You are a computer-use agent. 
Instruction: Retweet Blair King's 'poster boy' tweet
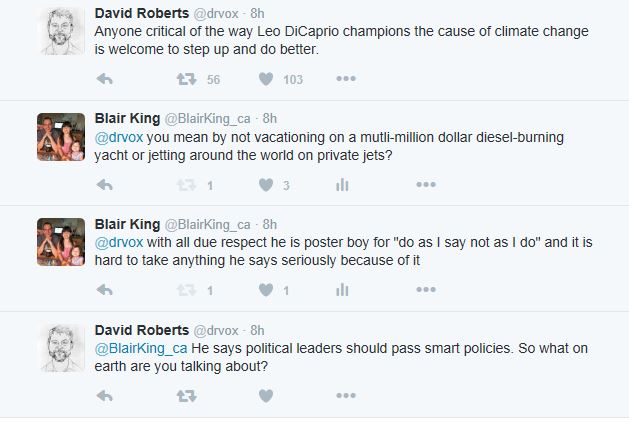tap(186, 291)
